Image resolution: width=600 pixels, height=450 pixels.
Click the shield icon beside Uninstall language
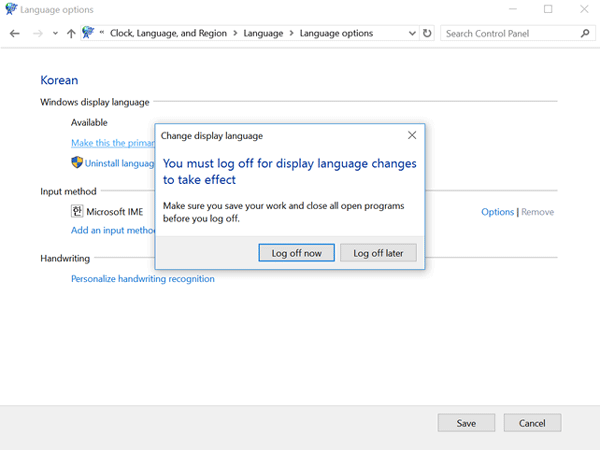click(x=77, y=162)
